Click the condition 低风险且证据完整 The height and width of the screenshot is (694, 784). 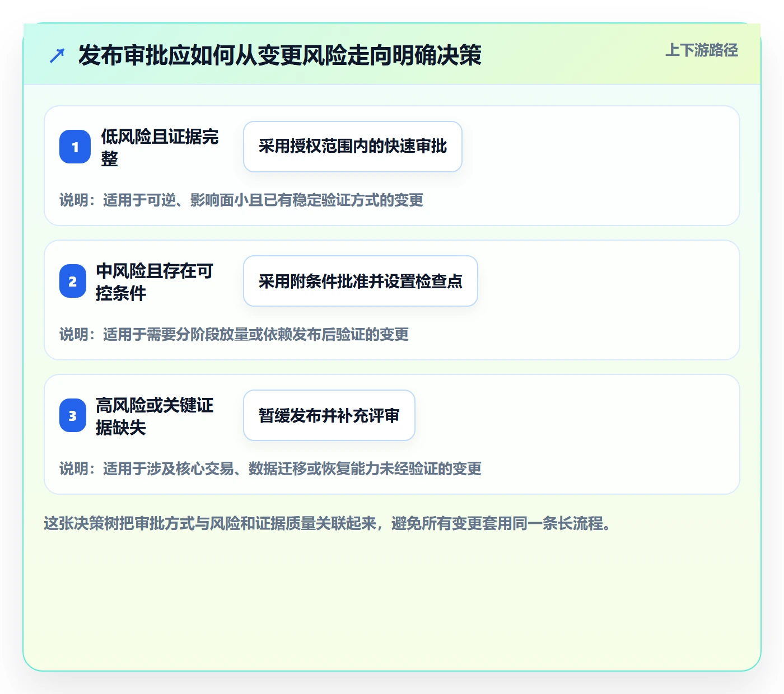160,147
